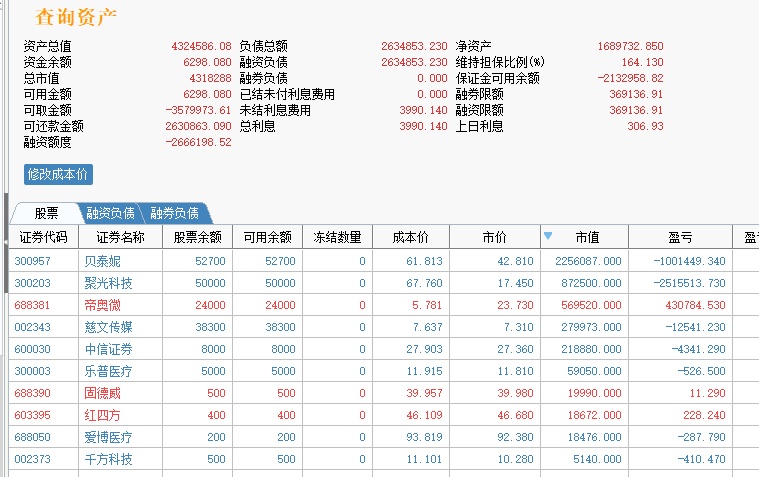This screenshot has height=477, width=759.
Task: Sort by 股票余额 column header
Action: click(x=197, y=237)
